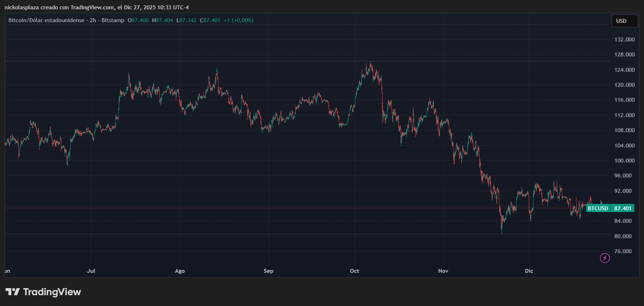Screen dimensions: 644x306
Task: Click the 100.000 price axis label
Action: click(x=624, y=161)
